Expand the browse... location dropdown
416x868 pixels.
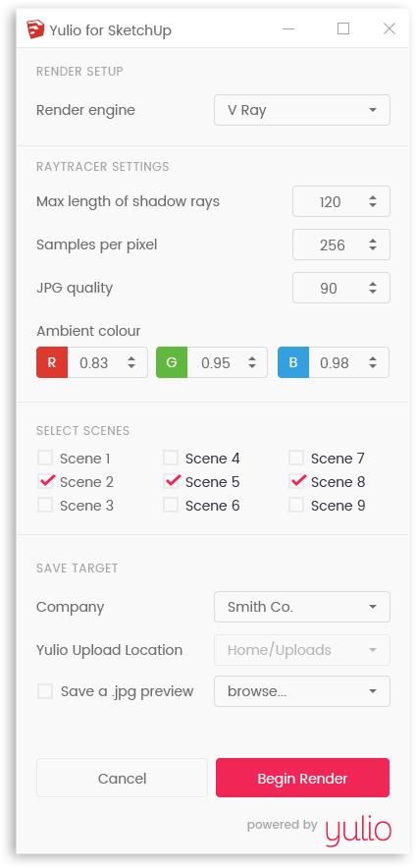(x=302, y=691)
